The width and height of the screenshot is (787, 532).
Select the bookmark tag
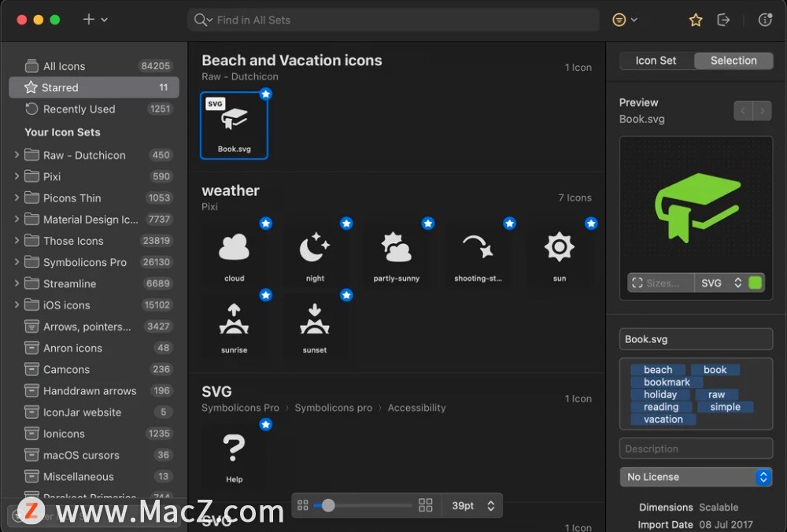(x=667, y=382)
